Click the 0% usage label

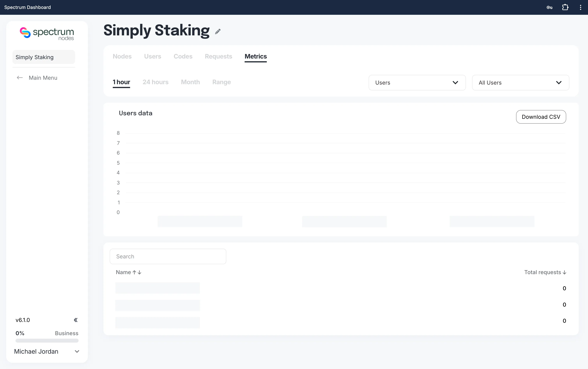(x=20, y=333)
